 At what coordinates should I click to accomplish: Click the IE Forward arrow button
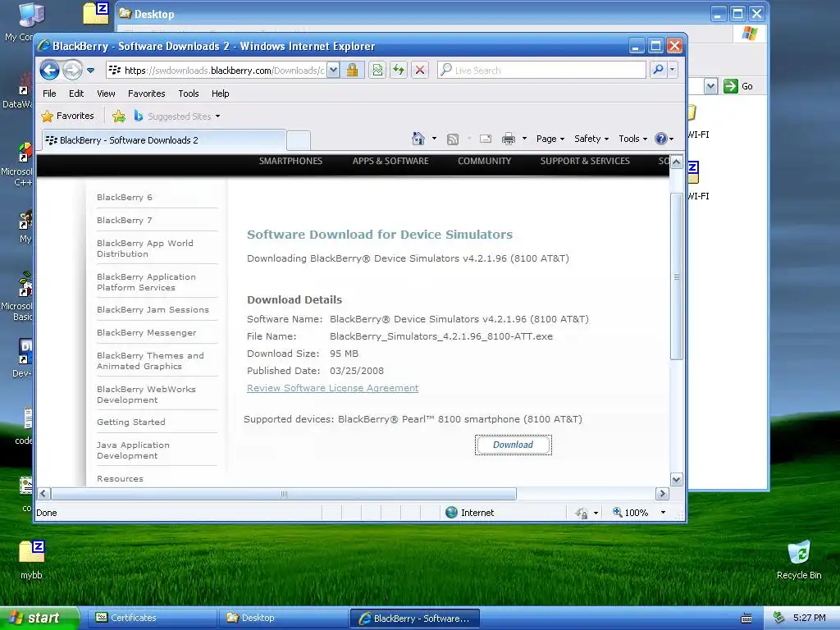(72, 71)
